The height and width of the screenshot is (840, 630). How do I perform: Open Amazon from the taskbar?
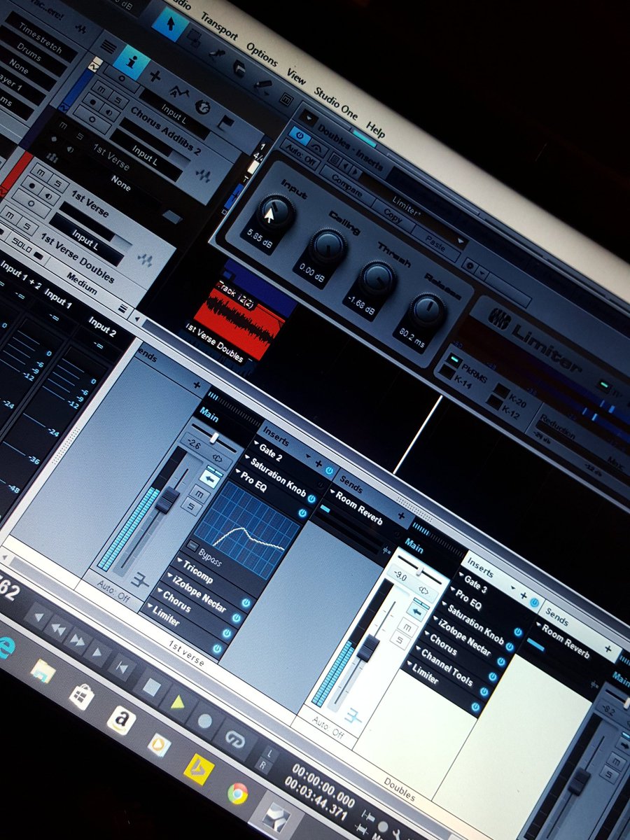(121, 720)
